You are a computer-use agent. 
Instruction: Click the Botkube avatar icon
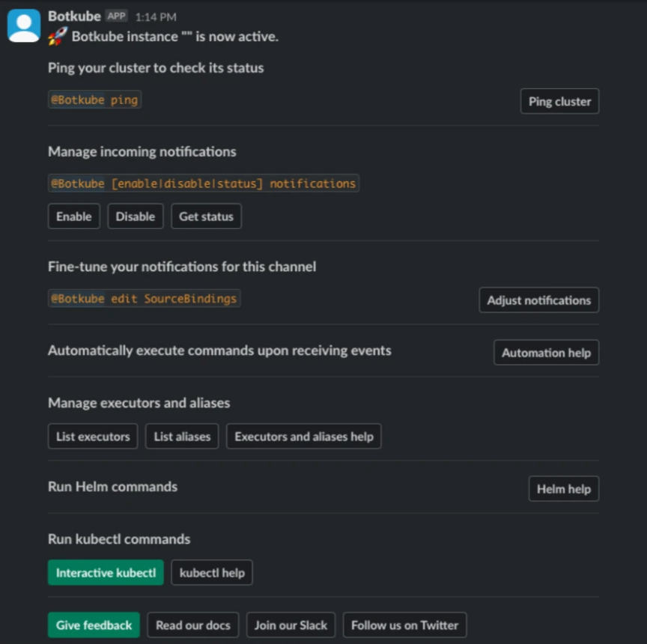(24, 25)
